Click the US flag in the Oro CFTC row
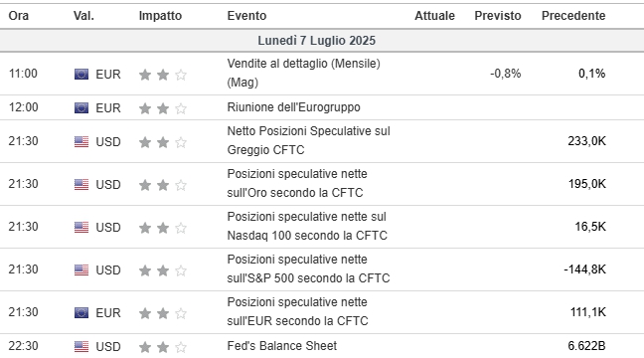Image resolution: width=644 pixels, height=358 pixels. (x=81, y=185)
